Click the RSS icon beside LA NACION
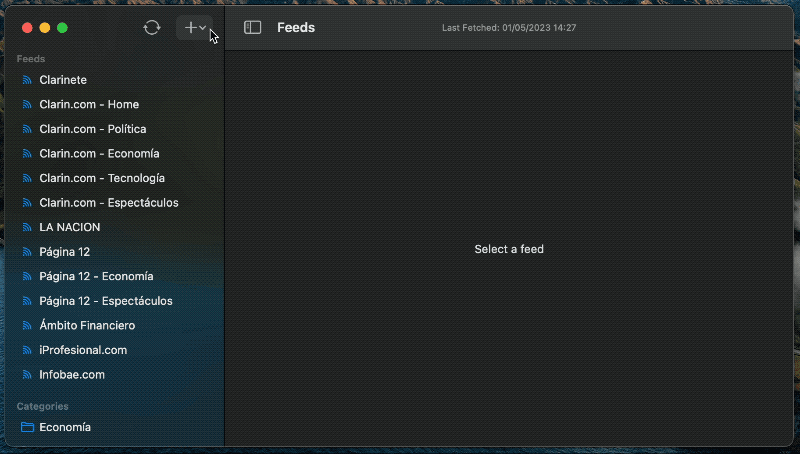 click(x=27, y=227)
